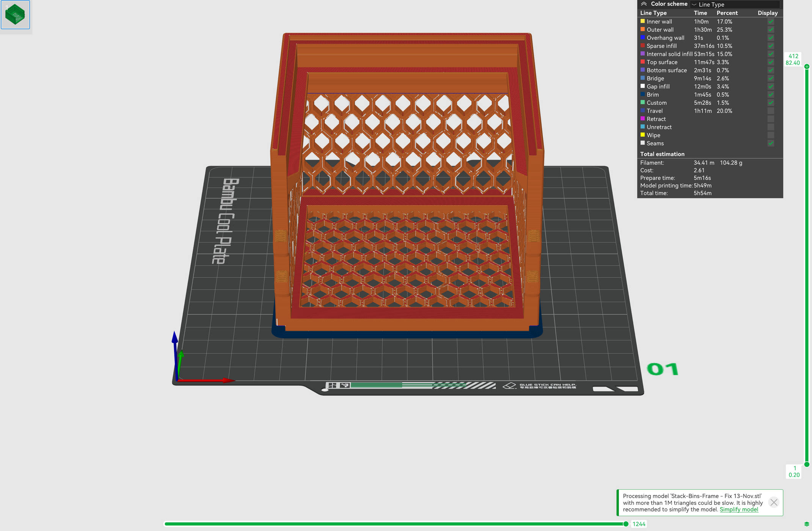Uncheck the Sparse infill display checkbox

771,46
